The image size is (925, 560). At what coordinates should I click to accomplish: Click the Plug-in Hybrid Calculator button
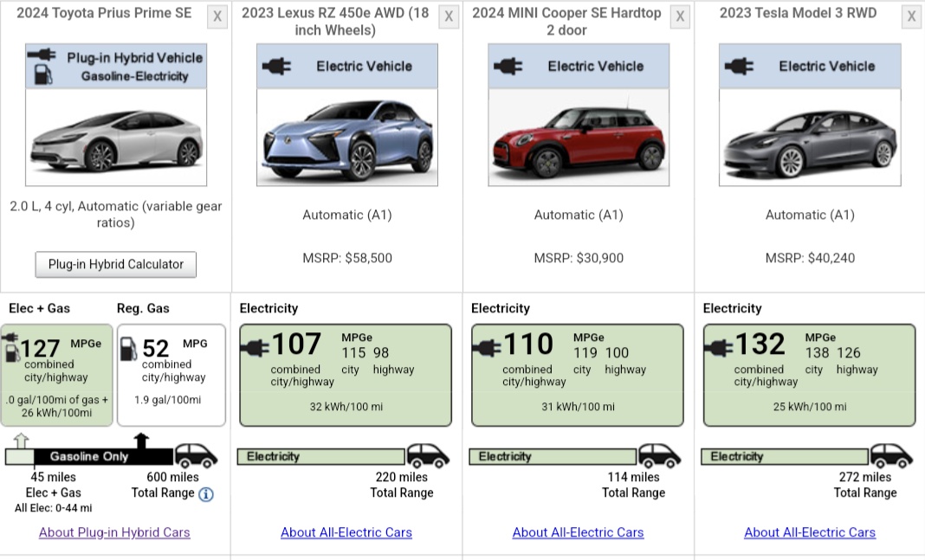pyautogui.click(x=116, y=264)
